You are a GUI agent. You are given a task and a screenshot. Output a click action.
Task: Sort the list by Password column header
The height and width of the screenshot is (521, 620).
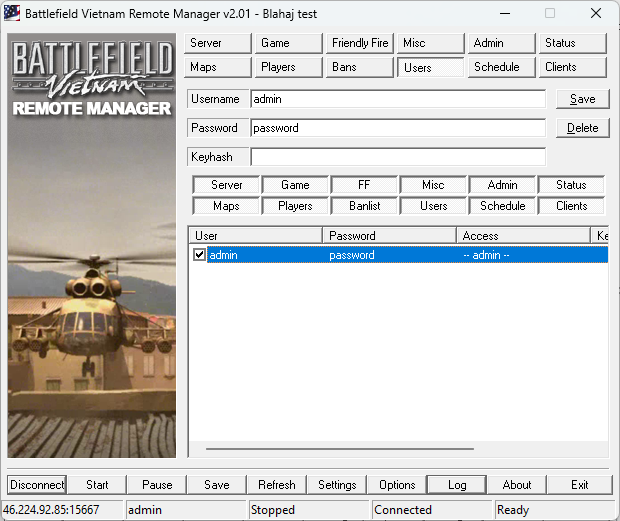[x=389, y=236]
